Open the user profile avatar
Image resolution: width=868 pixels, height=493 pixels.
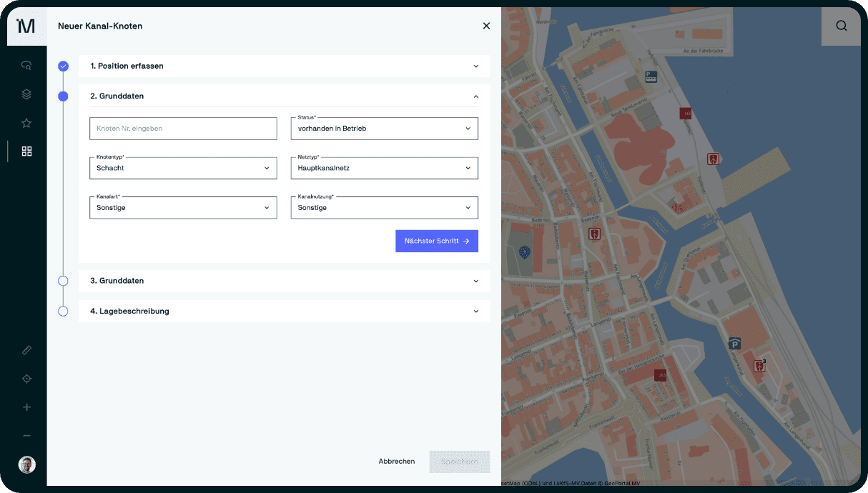click(x=26, y=464)
